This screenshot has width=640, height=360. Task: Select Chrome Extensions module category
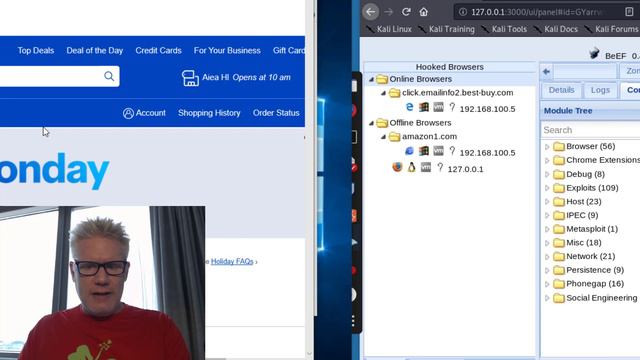[603, 160]
